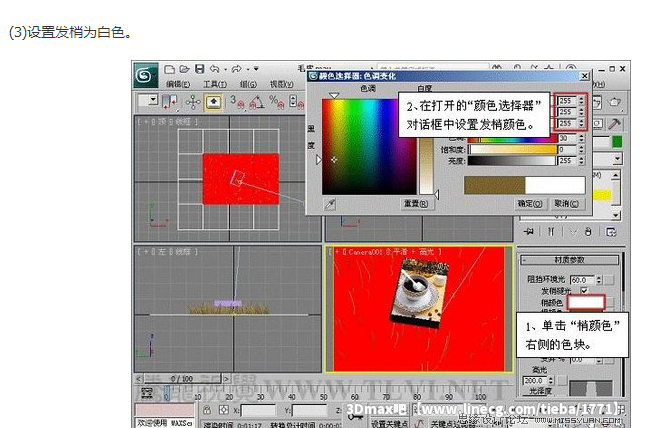Toggle the Angle Snap icon

(x=257, y=102)
